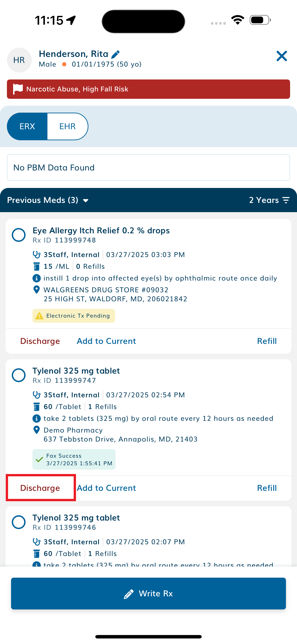Tap the pencil edit icon beside Henderson, Rita

click(115, 54)
